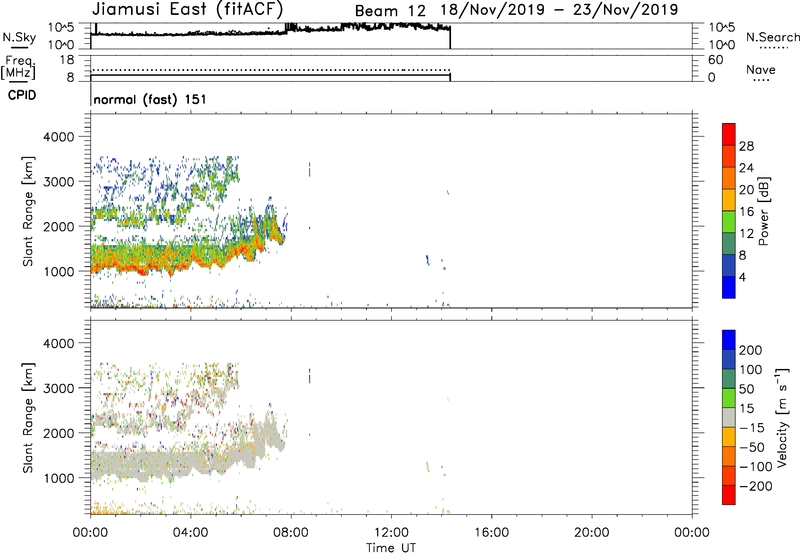Click the 'normal (fast) 151' CPID text
The image size is (800, 554).
pos(150,99)
